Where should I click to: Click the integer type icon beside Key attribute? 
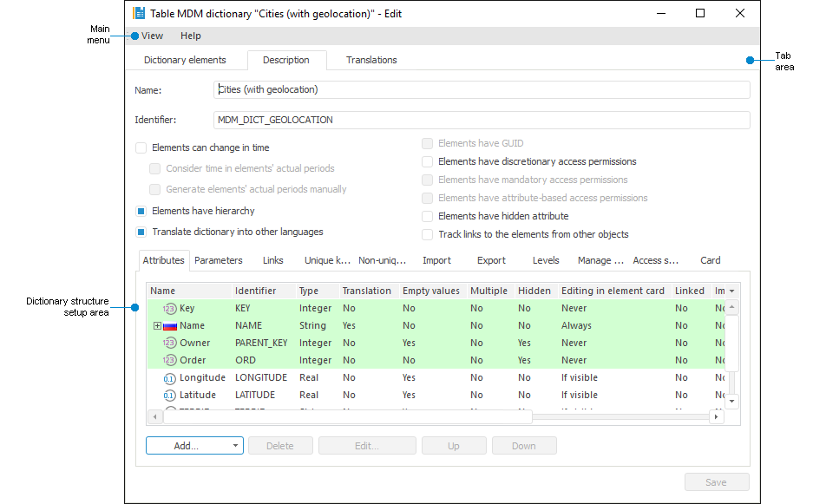tap(168, 308)
